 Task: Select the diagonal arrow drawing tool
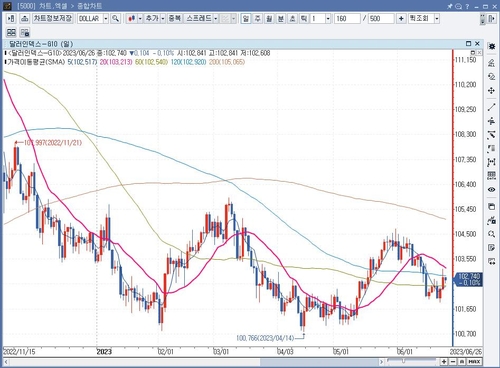[x=491, y=135]
